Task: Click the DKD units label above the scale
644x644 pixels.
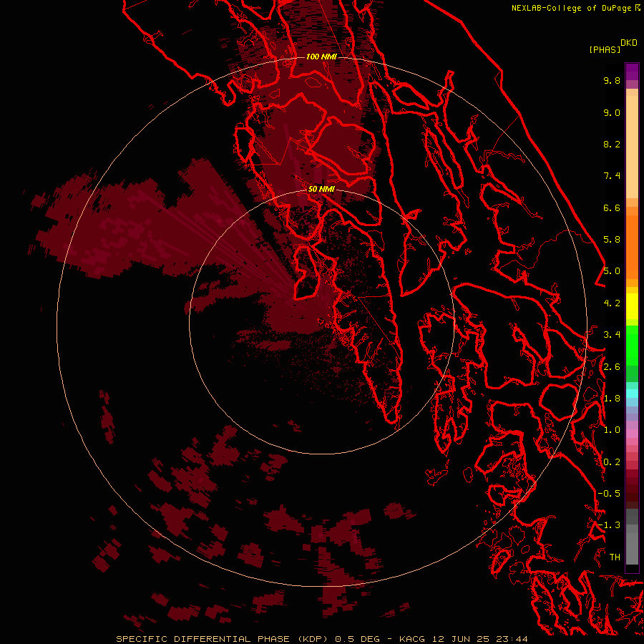Action: (629, 43)
